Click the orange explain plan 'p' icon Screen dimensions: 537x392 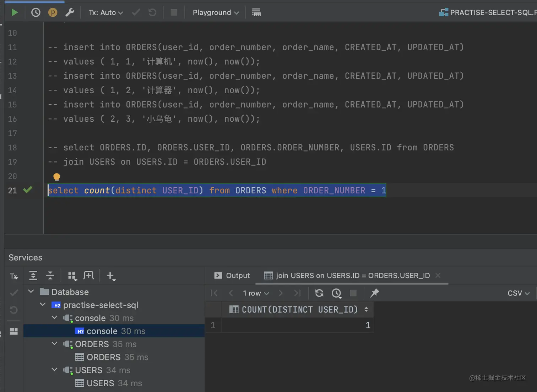(53, 12)
